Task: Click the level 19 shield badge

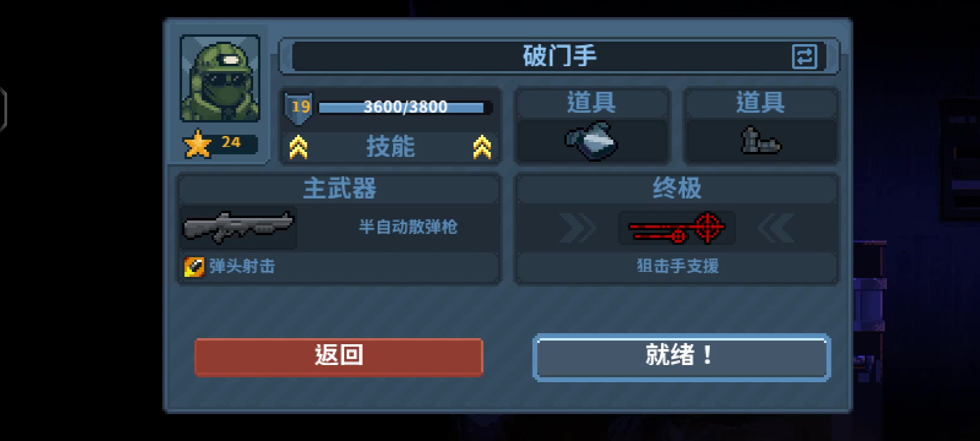Action: 300,107
